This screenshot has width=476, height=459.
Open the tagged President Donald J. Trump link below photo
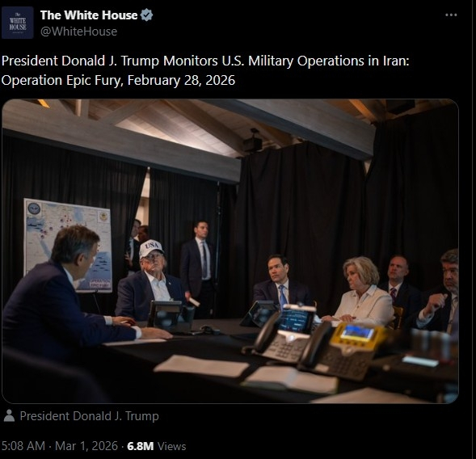click(x=89, y=416)
